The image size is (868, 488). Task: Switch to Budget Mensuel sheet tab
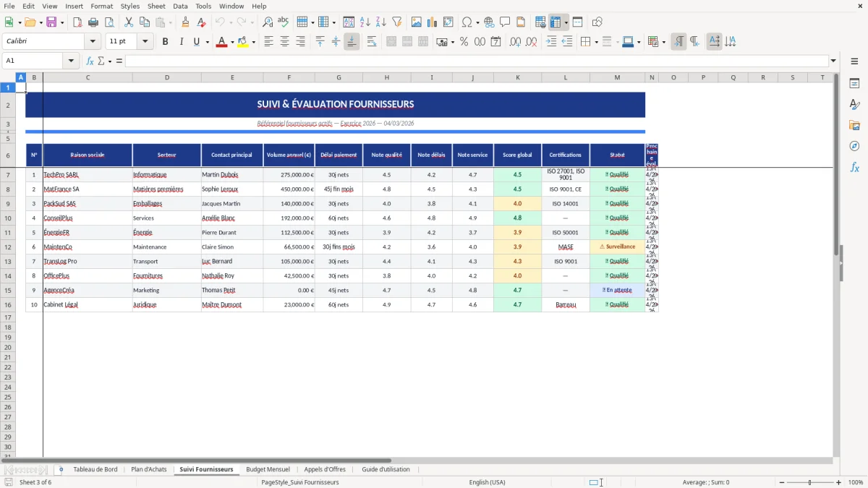(268, 469)
